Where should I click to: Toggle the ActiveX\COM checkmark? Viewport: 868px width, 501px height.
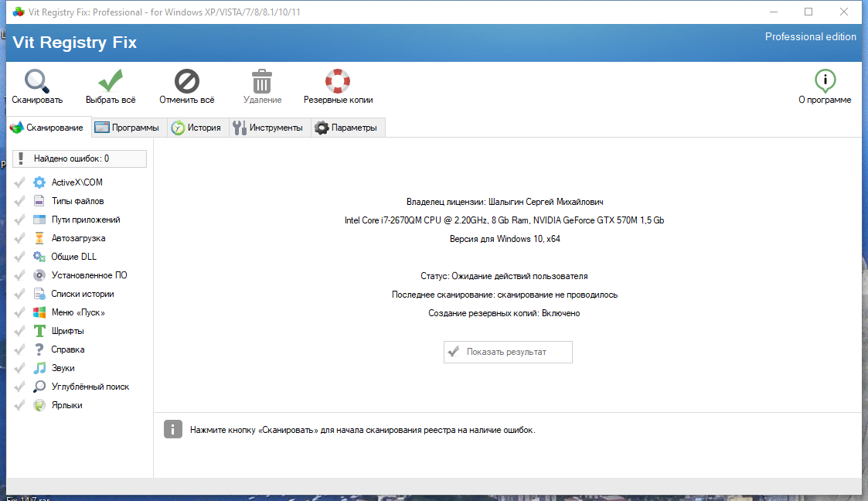pyautogui.click(x=19, y=182)
